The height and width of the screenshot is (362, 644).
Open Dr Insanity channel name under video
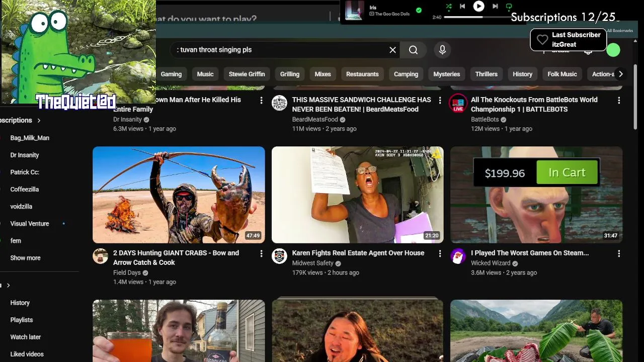coord(127,120)
